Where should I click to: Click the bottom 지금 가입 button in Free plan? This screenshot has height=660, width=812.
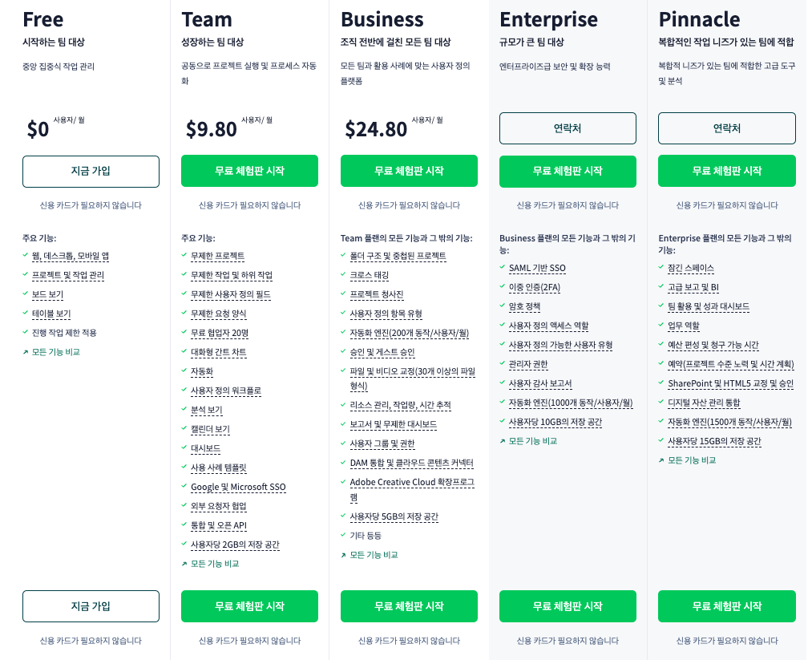91,606
